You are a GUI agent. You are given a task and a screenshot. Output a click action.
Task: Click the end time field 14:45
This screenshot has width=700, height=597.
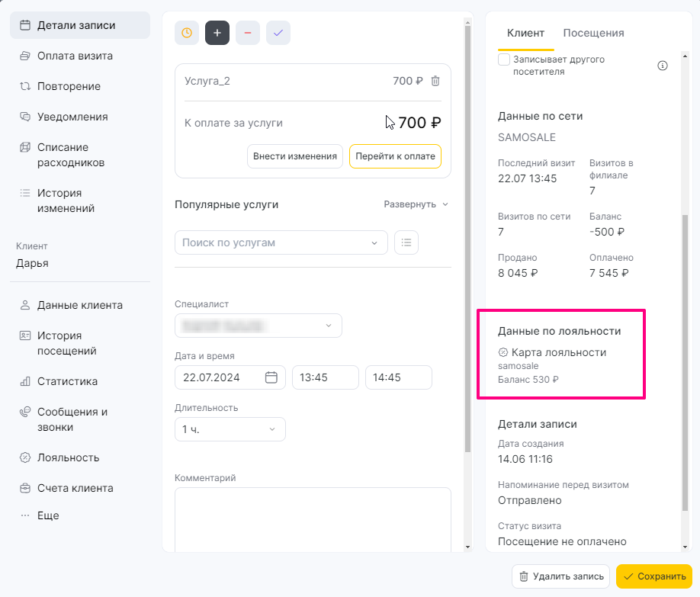click(x=398, y=377)
